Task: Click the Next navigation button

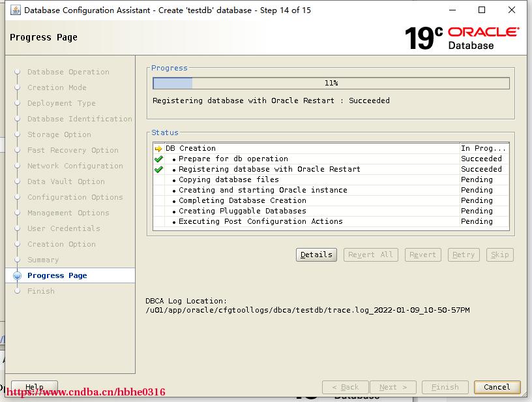Action: (x=393, y=387)
